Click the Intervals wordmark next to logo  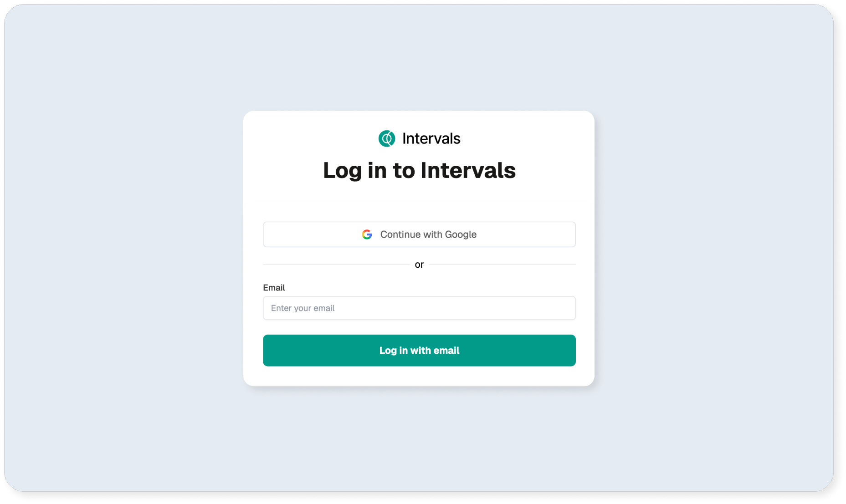[x=431, y=138]
